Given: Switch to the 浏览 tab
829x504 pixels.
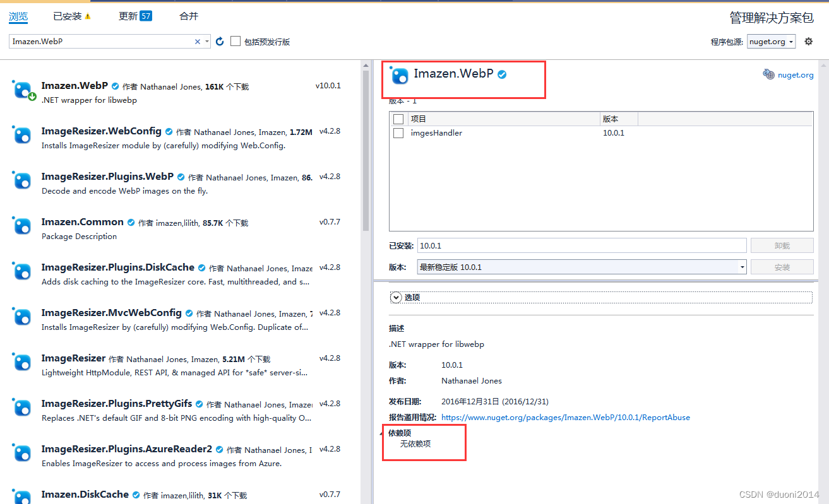Looking at the screenshot, I should [x=18, y=16].
